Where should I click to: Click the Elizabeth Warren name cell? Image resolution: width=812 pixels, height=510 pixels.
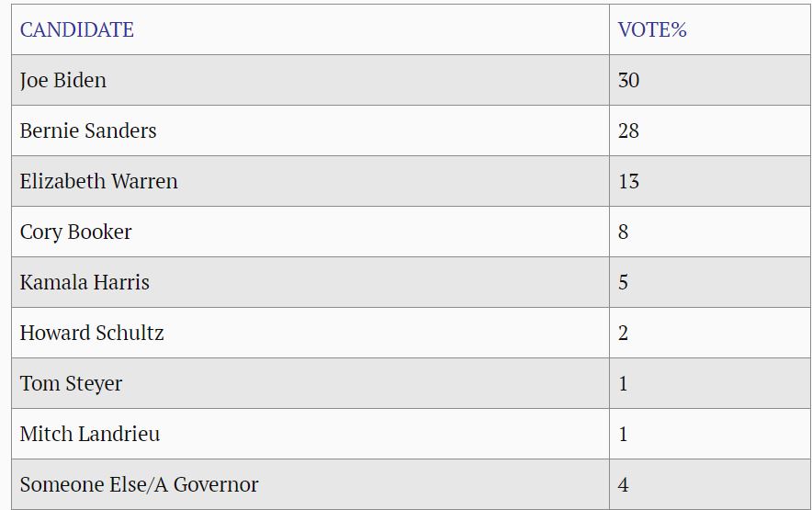[x=99, y=181]
